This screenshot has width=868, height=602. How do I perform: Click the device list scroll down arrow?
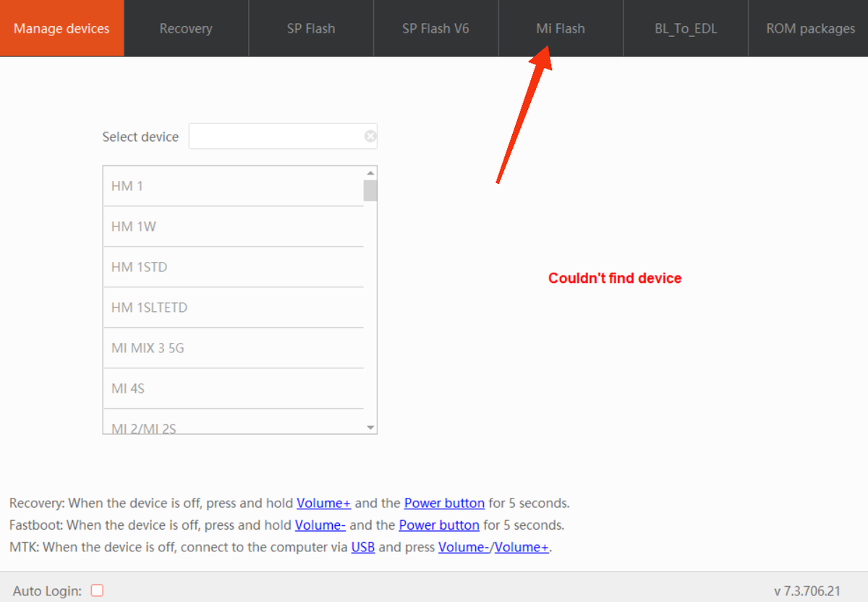(370, 428)
